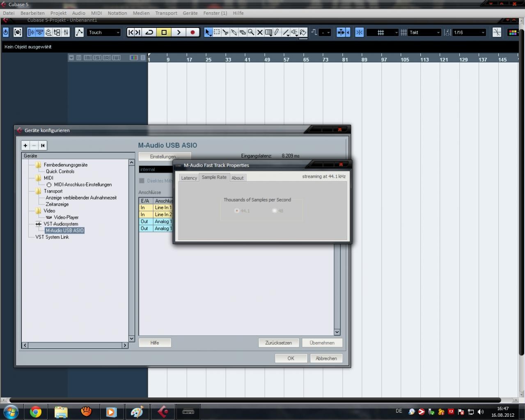Image resolution: width=525 pixels, height=420 pixels.
Task: Select the glue tool
Action: [x=234, y=32]
